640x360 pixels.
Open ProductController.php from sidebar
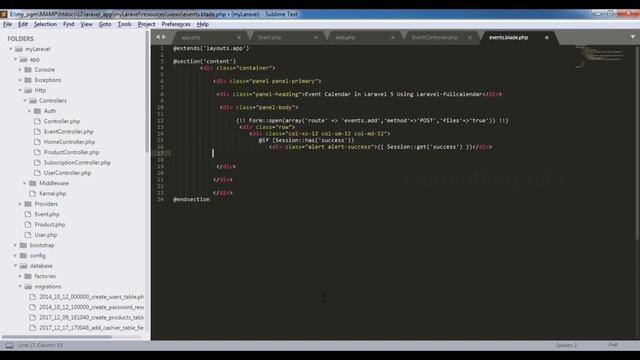tap(71, 152)
